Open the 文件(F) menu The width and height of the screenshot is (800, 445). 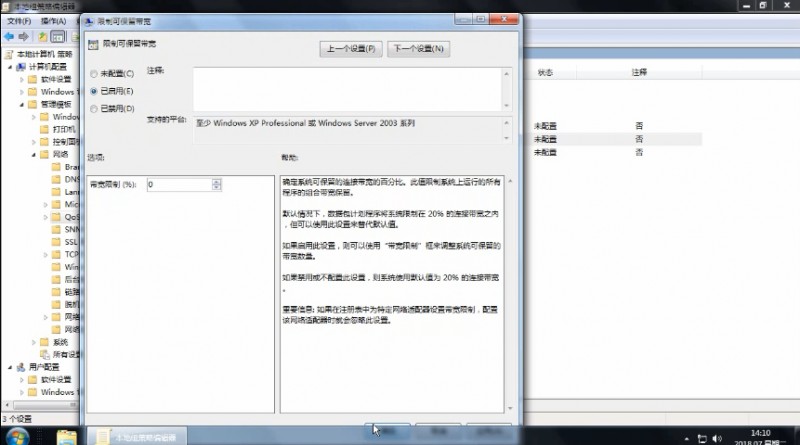tap(19, 21)
